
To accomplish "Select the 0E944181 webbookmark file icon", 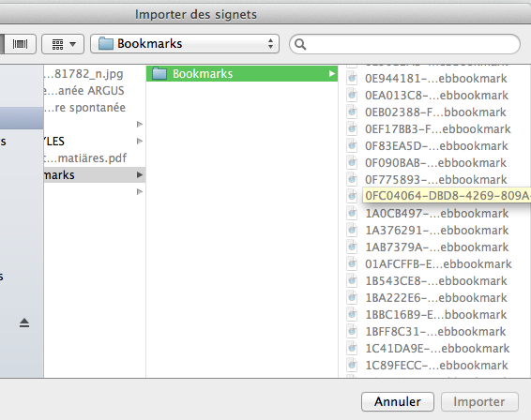I will click(x=352, y=79).
